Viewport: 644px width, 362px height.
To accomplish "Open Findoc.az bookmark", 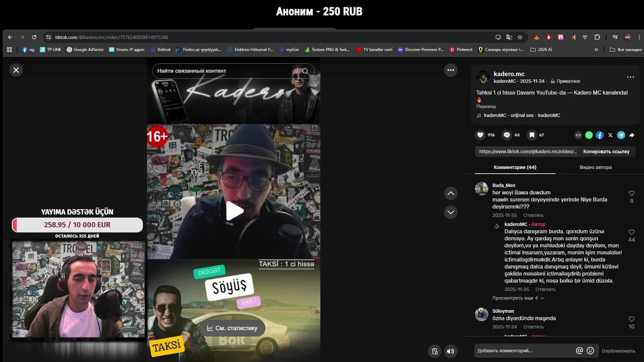I will pyautogui.click(x=198, y=50).
